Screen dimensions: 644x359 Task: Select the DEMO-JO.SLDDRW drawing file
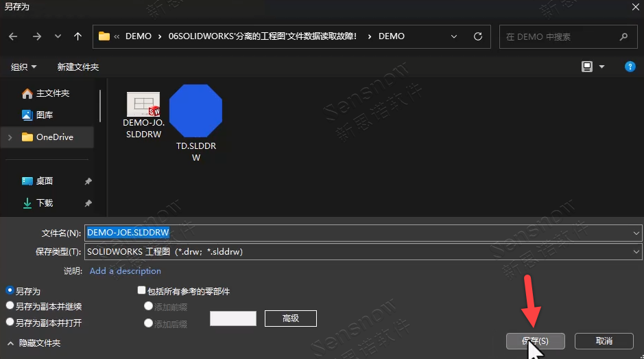tap(143, 114)
